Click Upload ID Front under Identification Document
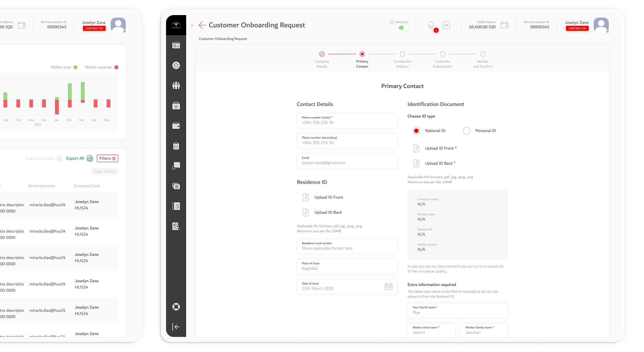Viewport: 644px width, 352px height. coord(439,148)
